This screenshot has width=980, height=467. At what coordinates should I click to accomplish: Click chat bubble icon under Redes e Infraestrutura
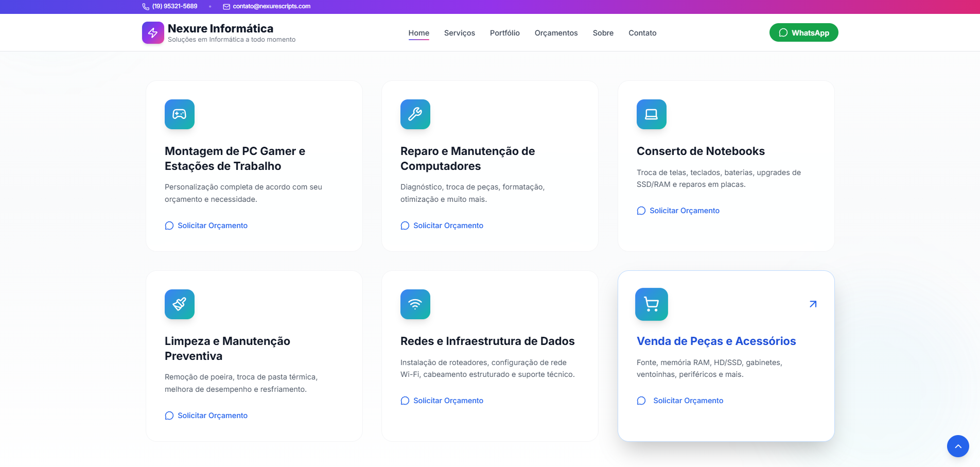(x=405, y=401)
